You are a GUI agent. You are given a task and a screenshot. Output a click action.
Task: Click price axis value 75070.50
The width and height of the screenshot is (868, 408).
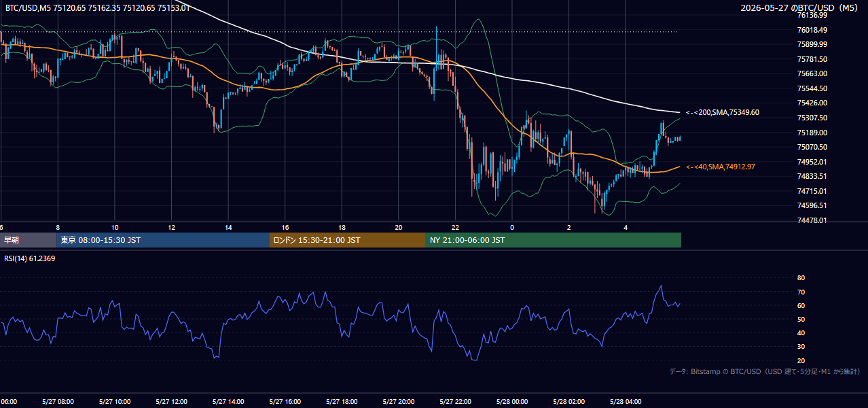pyautogui.click(x=812, y=147)
